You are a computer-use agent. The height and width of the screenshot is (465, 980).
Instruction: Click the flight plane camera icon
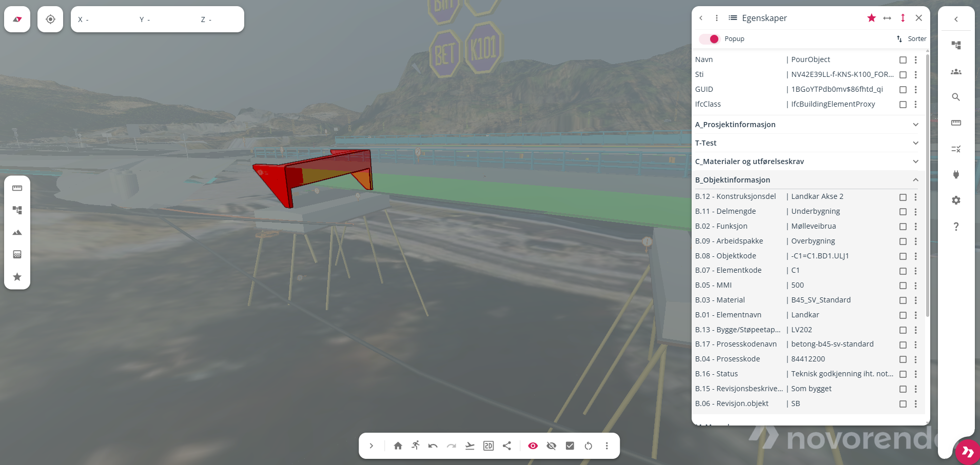click(x=469, y=446)
